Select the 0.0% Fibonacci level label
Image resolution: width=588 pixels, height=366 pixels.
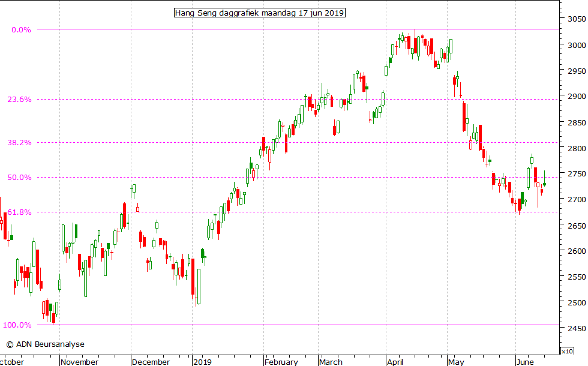click(x=22, y=29)
